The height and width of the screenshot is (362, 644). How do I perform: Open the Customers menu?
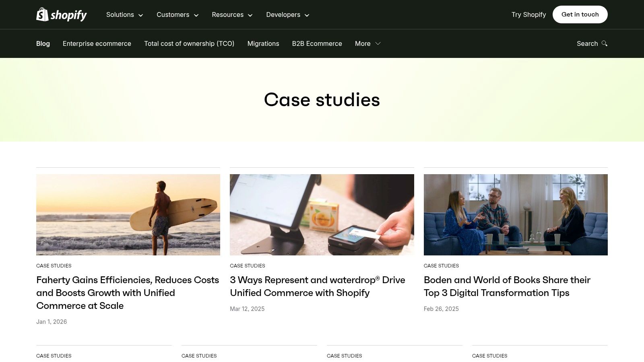pyautogui.click(x=178, y=15)
